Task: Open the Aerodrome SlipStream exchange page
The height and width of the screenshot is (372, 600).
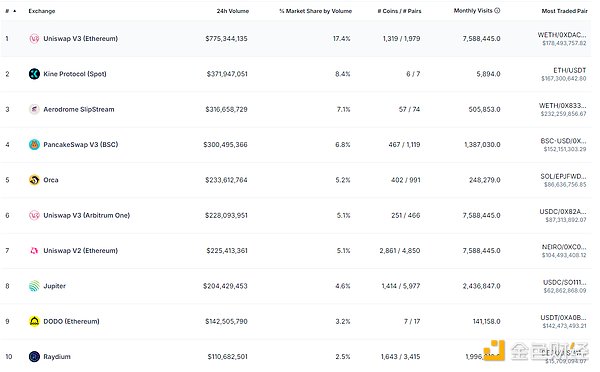Action: [x=79, y=109]
